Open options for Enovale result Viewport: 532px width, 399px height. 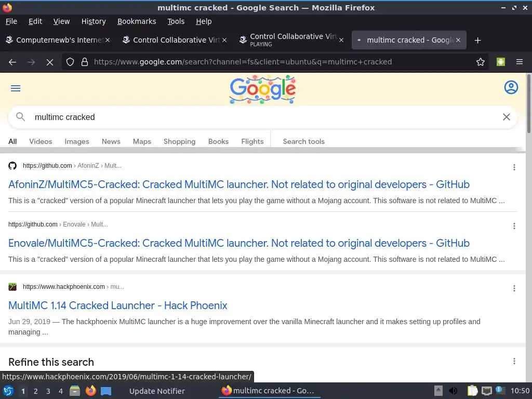tap(514, 226)
